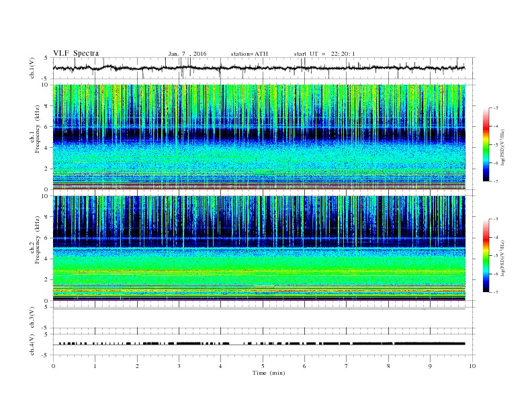The width and height of the screenshot is (532, 411).
Task: Click the ch.2 spectrogram panel
Action: click(259, 248)
